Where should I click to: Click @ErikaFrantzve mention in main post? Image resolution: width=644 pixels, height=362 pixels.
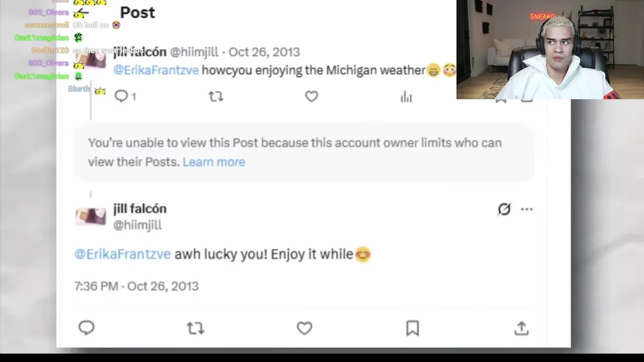(123, 254)
